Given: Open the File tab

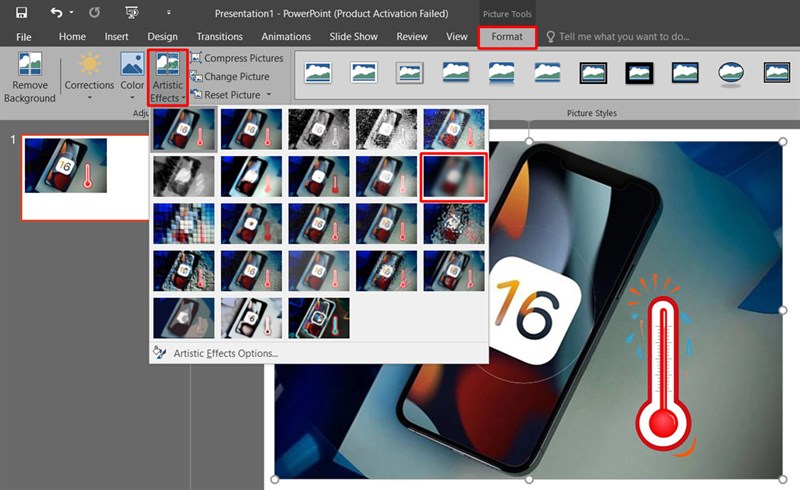Looking at the screenshot, I should pos(23,37).
